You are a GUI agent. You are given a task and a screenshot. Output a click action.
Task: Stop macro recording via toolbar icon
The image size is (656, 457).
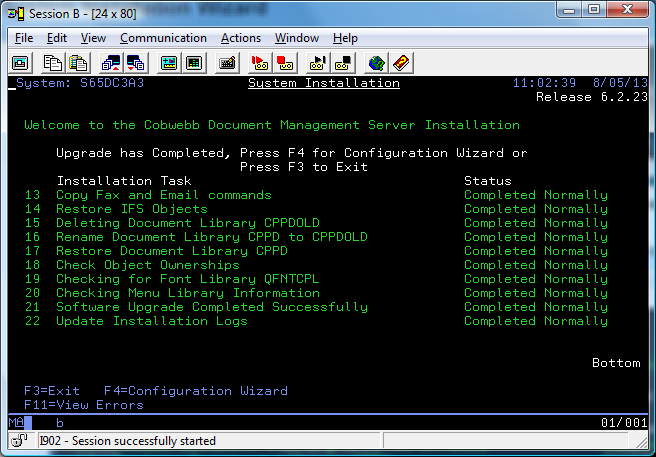285,63
